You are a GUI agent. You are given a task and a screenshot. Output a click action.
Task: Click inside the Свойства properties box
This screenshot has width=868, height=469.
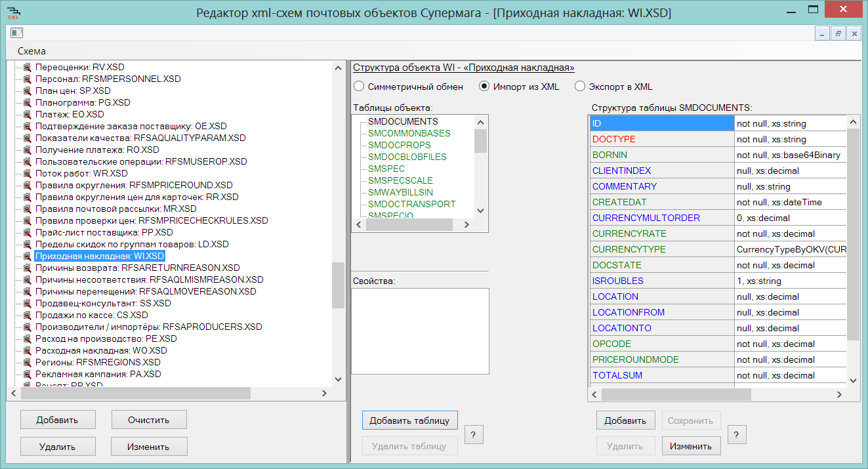[x=420, y=331]
